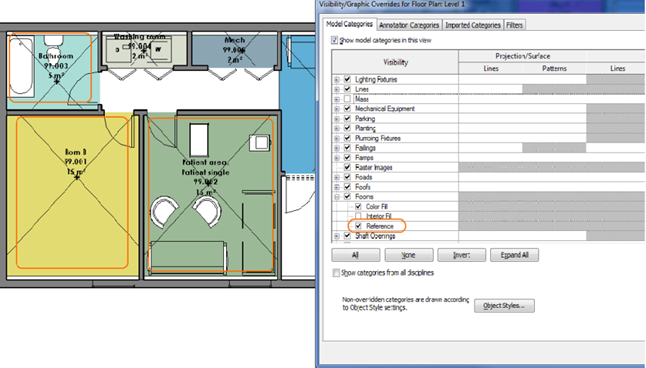Expand the Shaft Openings category

coord(337,236)
